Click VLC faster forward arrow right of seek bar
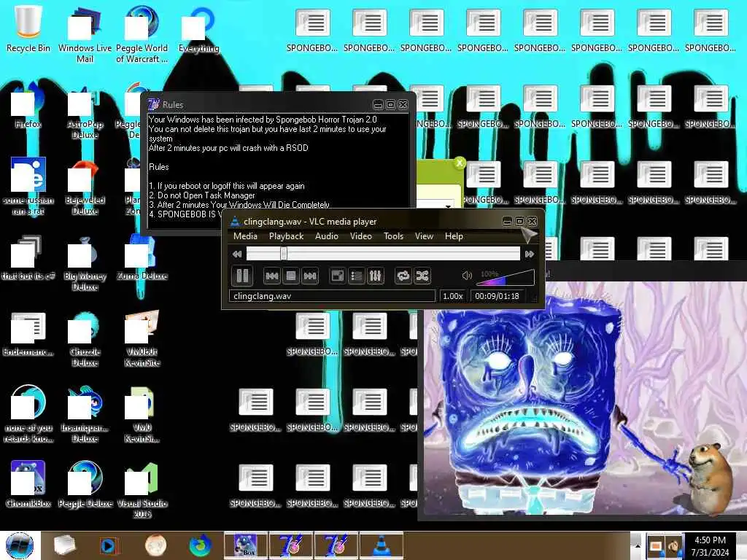This screenshot has width=747, height=560. [x=530, y=254]
